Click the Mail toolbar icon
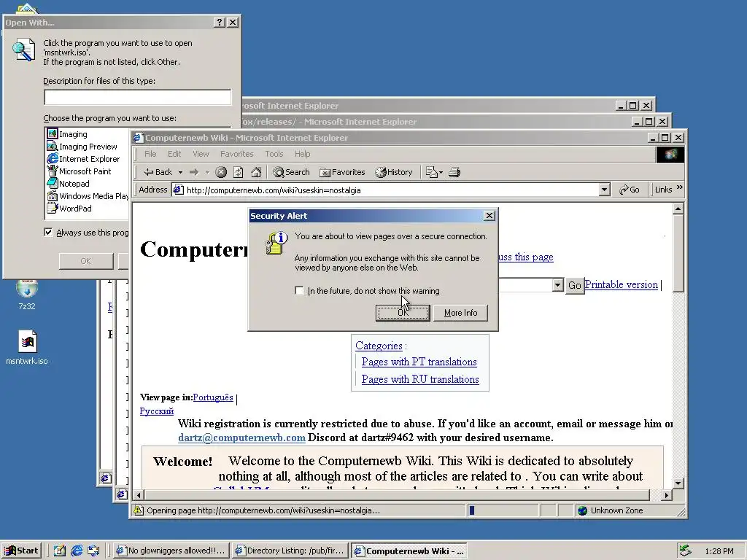The width and height of the screenshot is (747, 560). (x=432, y=172)
